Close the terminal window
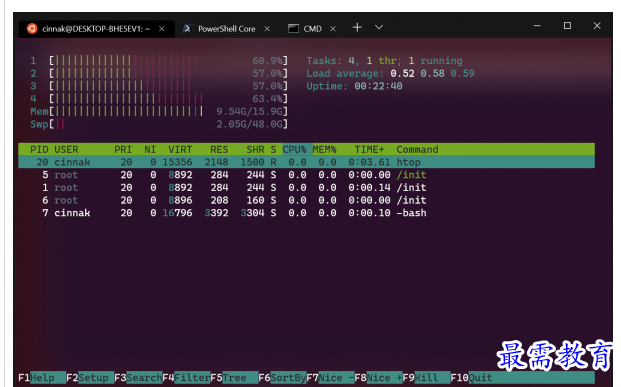 click(x=597, y=26)
